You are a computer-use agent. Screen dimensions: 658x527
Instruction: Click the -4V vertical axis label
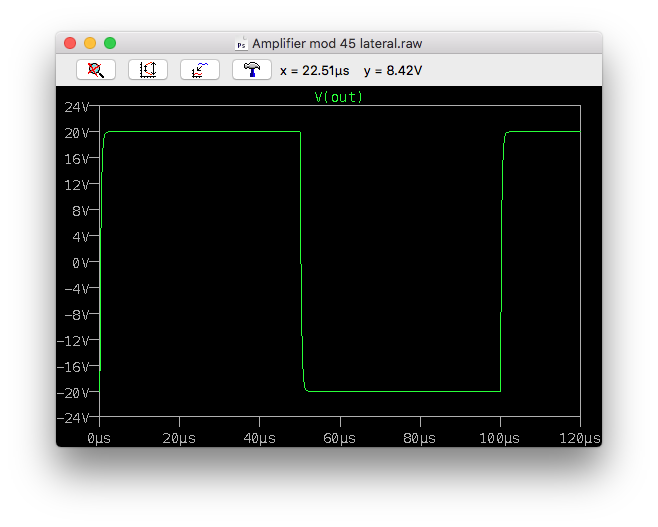click(x=77, y=289)
